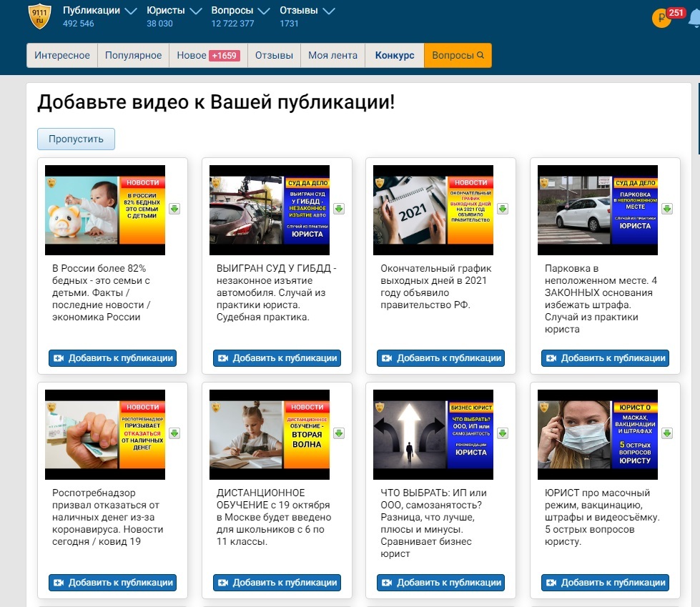Click green arrow next to GIBDD court video
The width and height of the screenshot is (700, 607).
tap(339, 209)
